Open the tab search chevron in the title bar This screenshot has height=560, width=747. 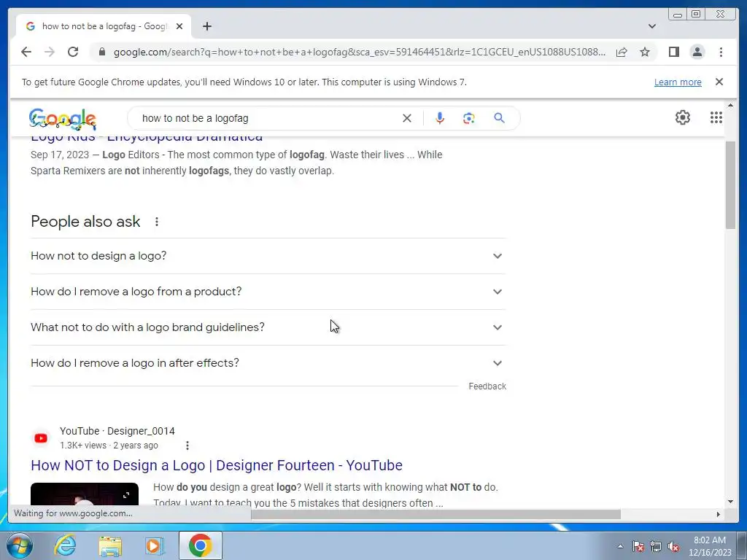coord(651,26)
